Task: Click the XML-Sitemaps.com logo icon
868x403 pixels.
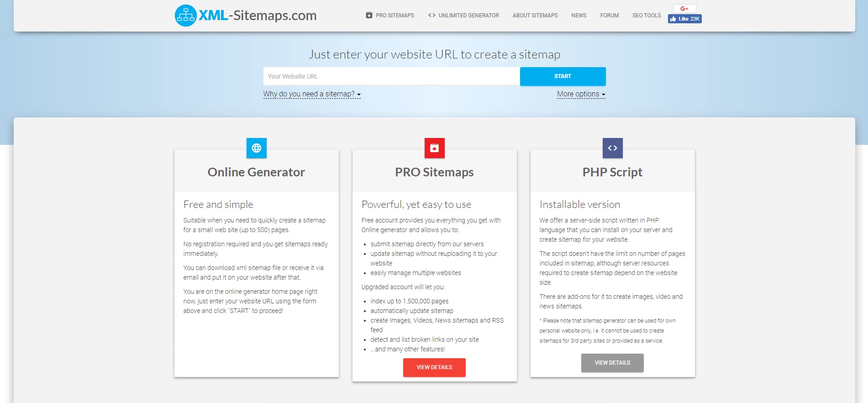Action: click(x=185, y=15)
